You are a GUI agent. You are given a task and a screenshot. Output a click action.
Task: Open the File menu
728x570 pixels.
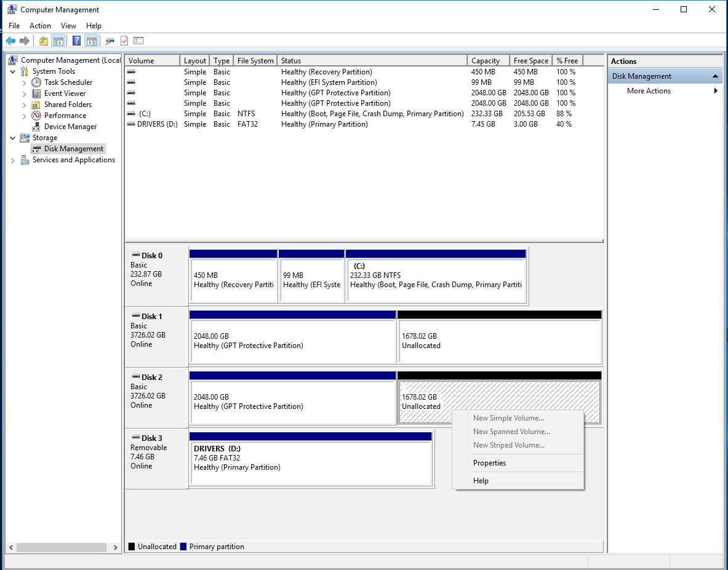coord(14,25)
